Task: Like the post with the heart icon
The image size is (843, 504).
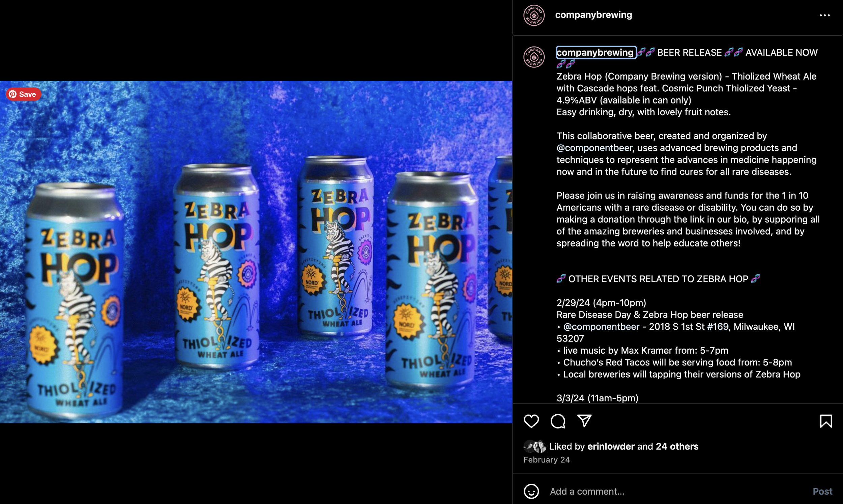Action: [x=531, y=421]
